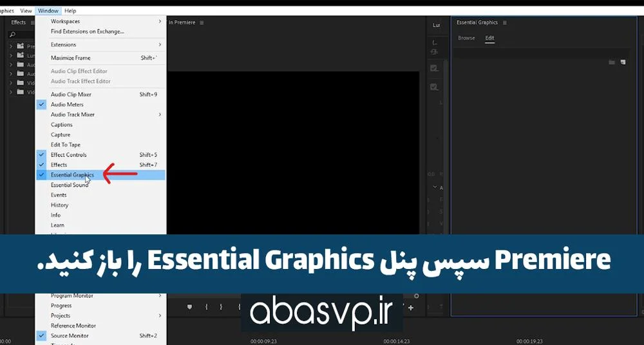Expand the Projects submenu arrow

[x=160, y=316]
